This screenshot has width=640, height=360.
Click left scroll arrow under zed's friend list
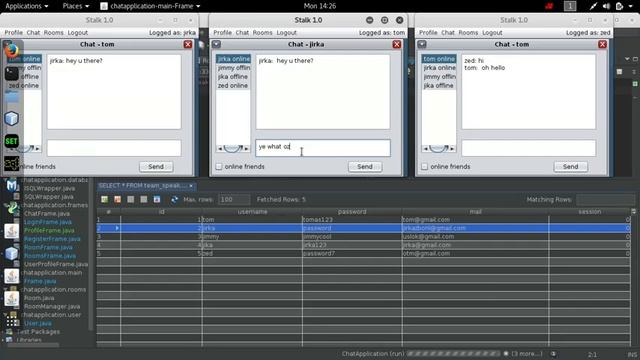pos(425,149)
